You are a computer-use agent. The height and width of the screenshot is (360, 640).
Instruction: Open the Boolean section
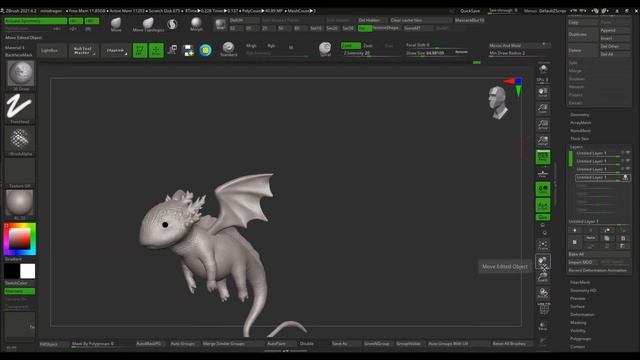click(576, 79)
